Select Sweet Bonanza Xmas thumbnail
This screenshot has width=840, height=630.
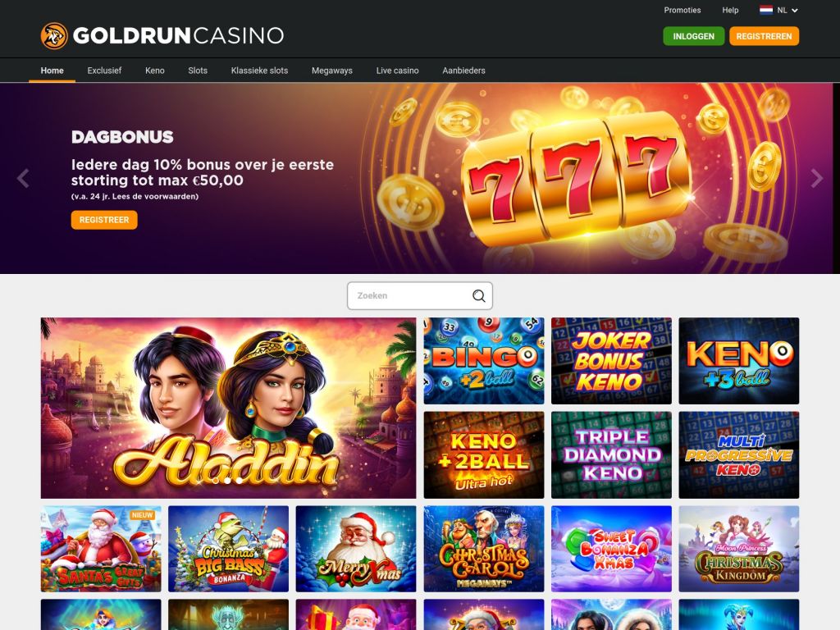point(611,549)
